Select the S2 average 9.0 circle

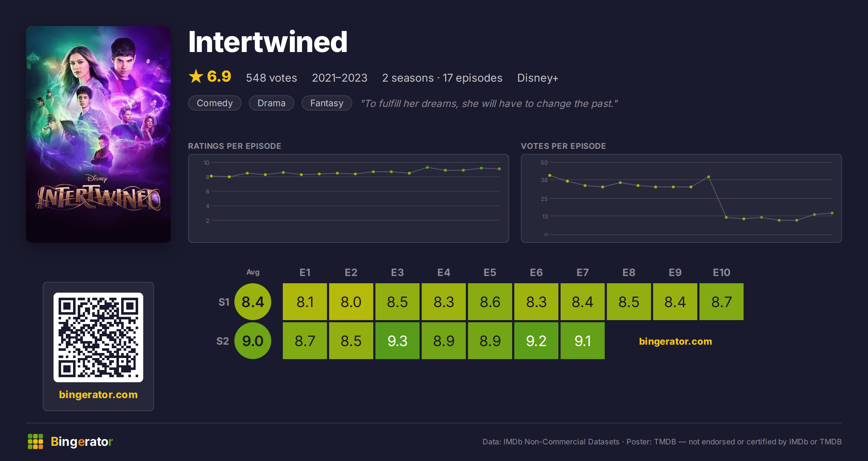click(253, 341)
